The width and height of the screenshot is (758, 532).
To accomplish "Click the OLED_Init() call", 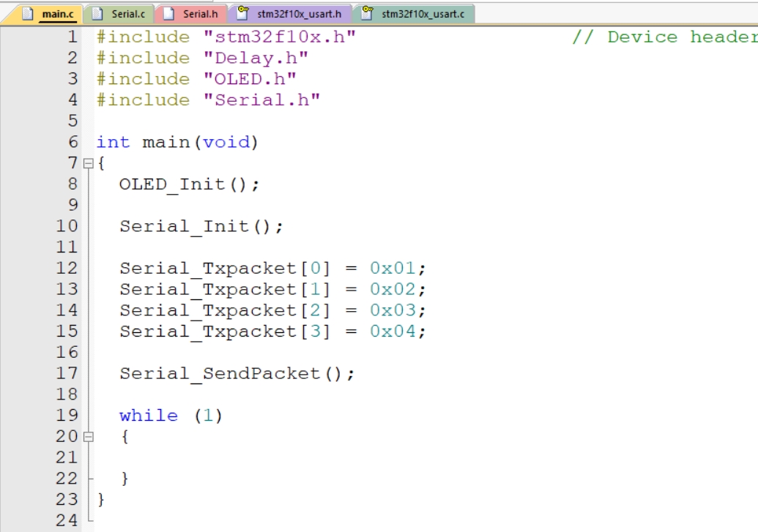I will tap(190, 184).
